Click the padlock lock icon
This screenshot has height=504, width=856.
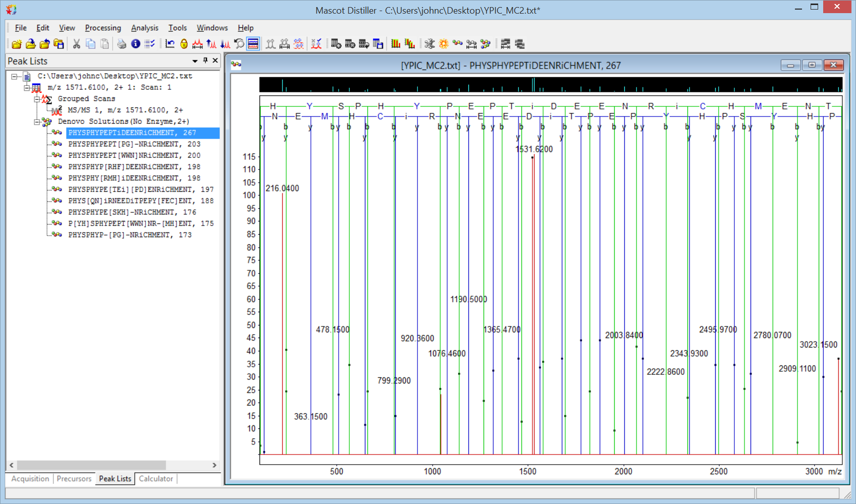pos(184,44)
